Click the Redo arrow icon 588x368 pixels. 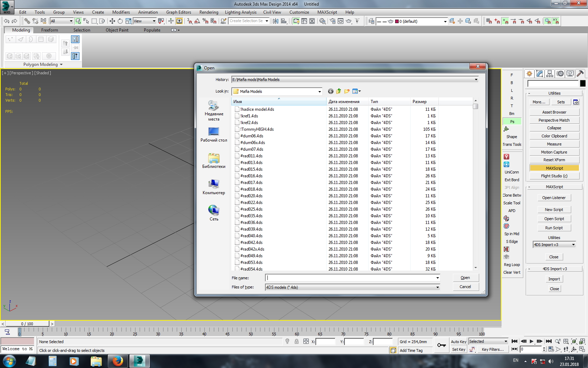[x=14, y=21]
